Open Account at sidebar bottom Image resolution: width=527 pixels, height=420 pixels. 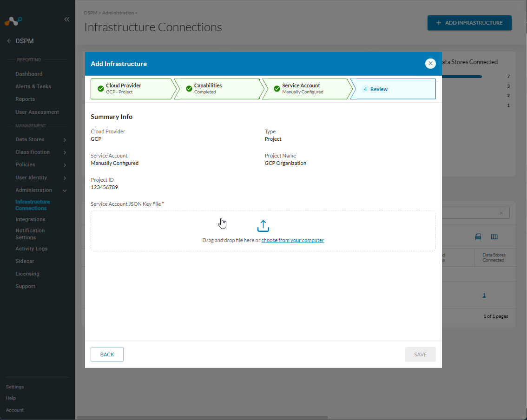click(15, 410)
